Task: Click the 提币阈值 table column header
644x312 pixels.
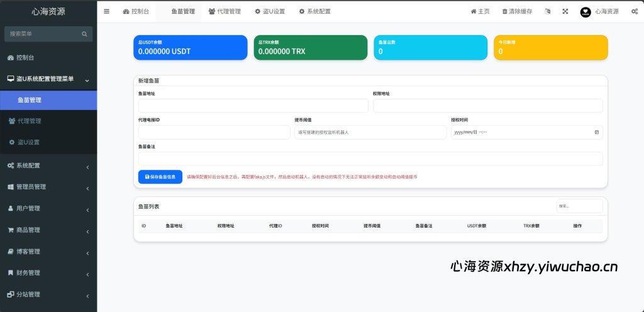Action: point(372,226)
